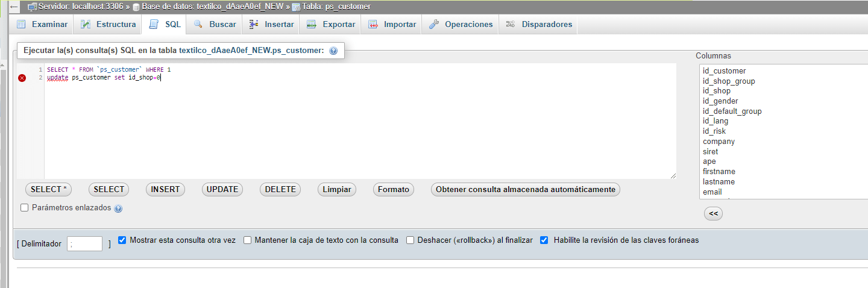Click the Delimitador input field

click(84, 244)
